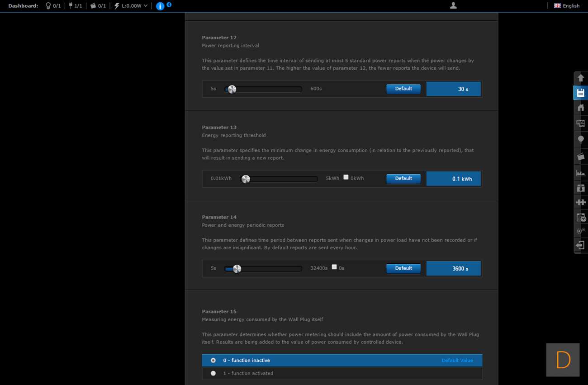Select radio option 1 - function activated
Image resolution: width=588 pixels, height=385 pixels.
click(213, 373)
